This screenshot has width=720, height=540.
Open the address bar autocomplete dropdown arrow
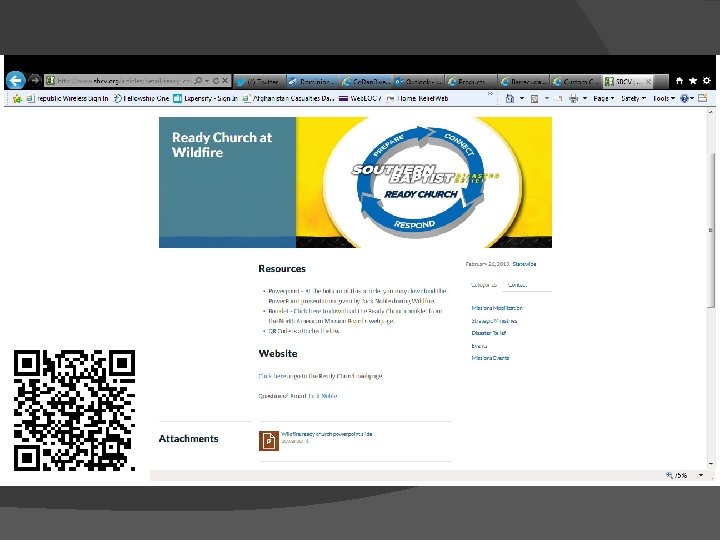coord(207,81)
